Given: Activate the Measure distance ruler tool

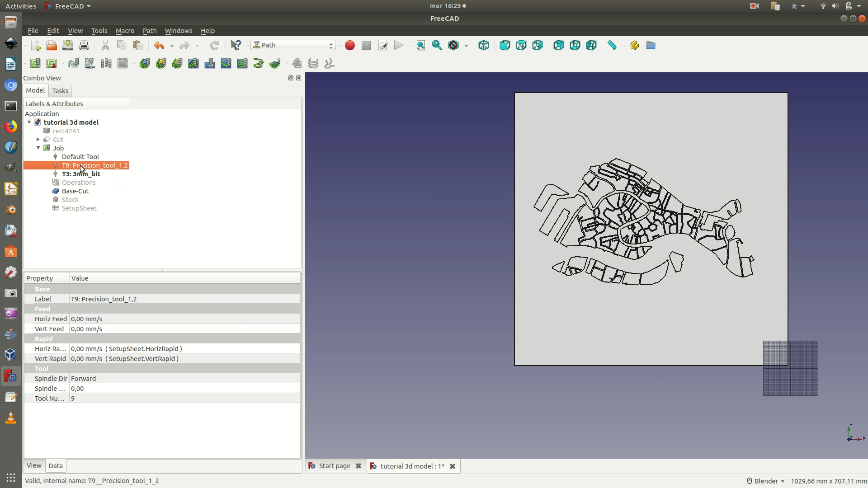Looking at the screenshot, I should (612, 45).
